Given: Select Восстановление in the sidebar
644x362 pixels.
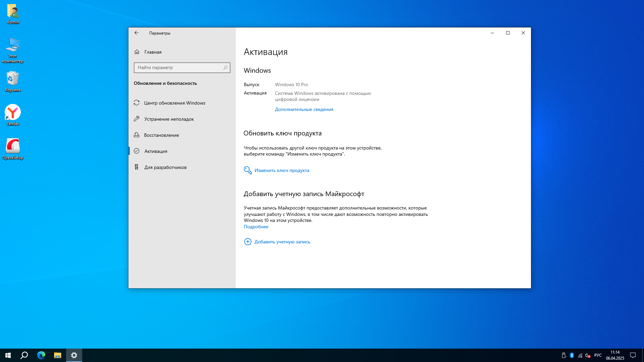Looking at the screenshot, I should pos(161,135).
